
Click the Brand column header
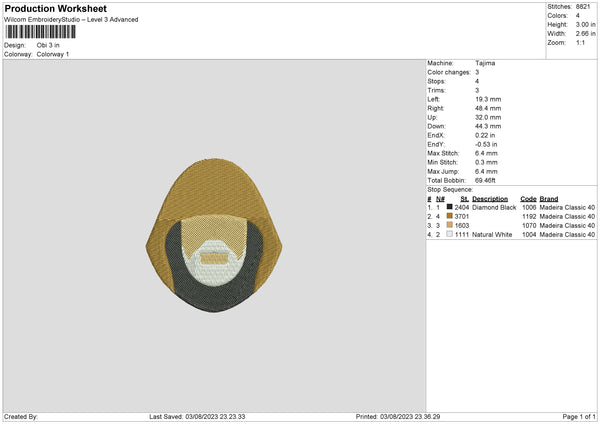pos(553,198)
